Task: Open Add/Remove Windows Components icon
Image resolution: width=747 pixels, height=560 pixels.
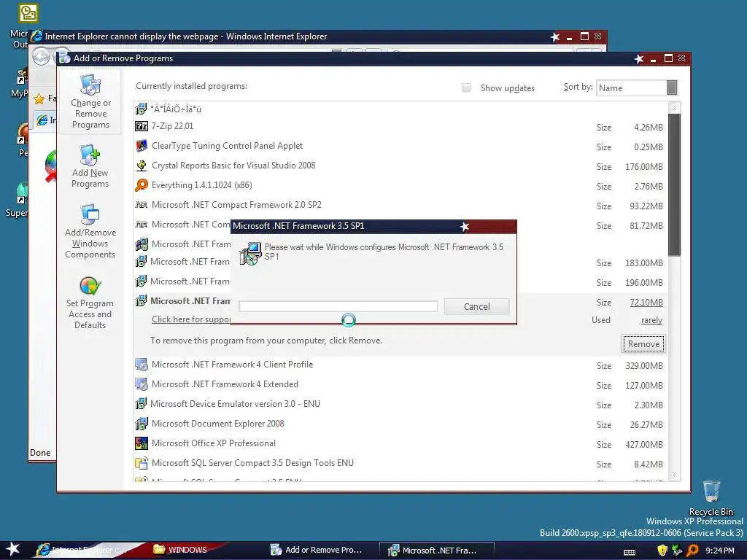Action: (90, 215)
